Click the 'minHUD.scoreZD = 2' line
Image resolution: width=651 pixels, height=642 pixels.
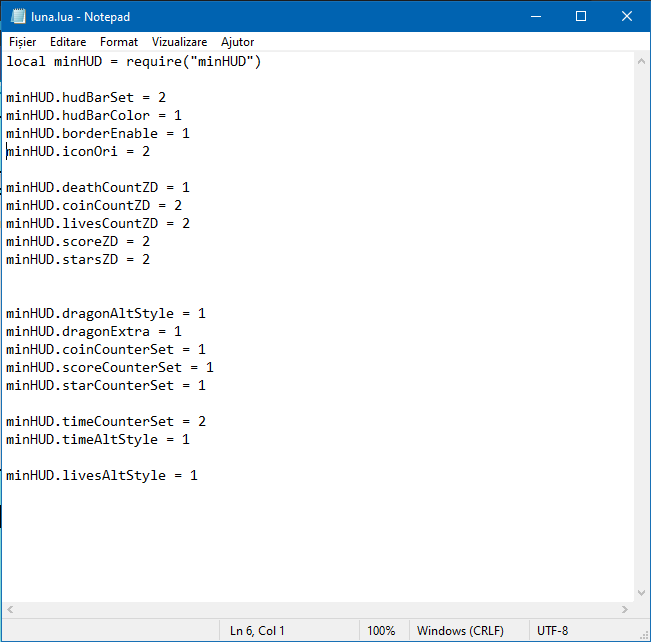[78, 241]
